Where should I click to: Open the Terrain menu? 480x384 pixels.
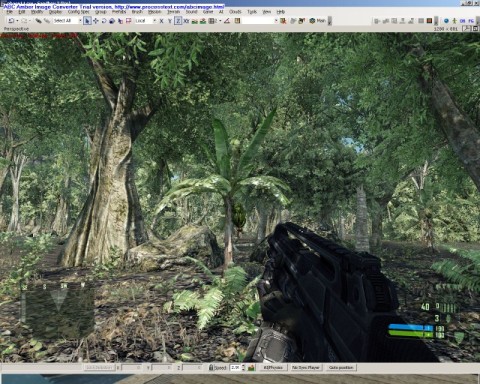point(173,12)
